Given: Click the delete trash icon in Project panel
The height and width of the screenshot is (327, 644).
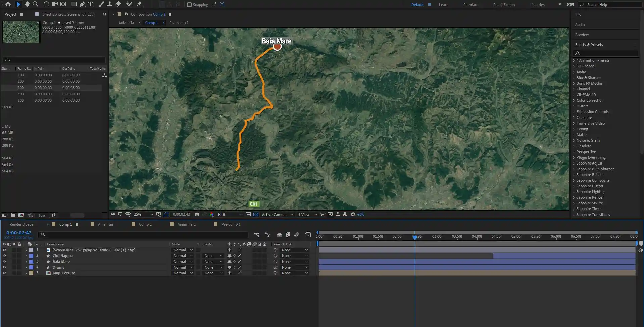Looking at the screenshot, I should (54, 215).
